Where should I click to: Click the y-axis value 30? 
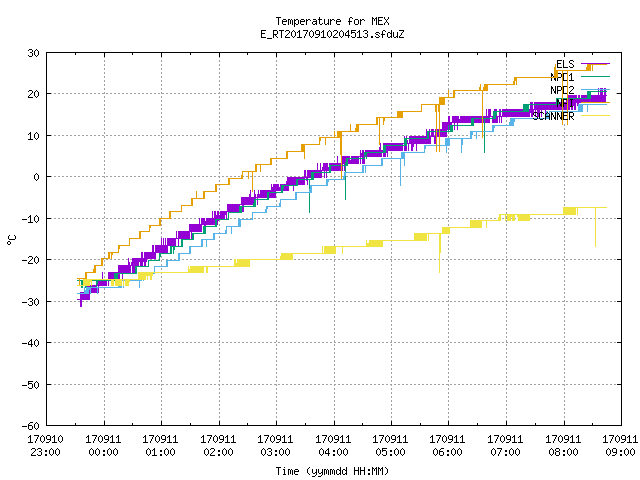coord(33,53)
